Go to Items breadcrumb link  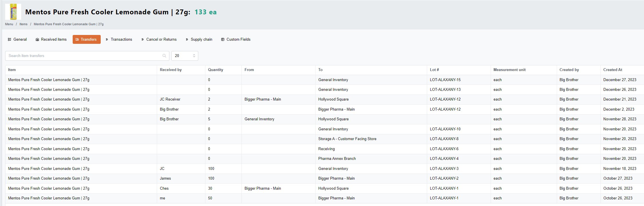tap(23, 24)
